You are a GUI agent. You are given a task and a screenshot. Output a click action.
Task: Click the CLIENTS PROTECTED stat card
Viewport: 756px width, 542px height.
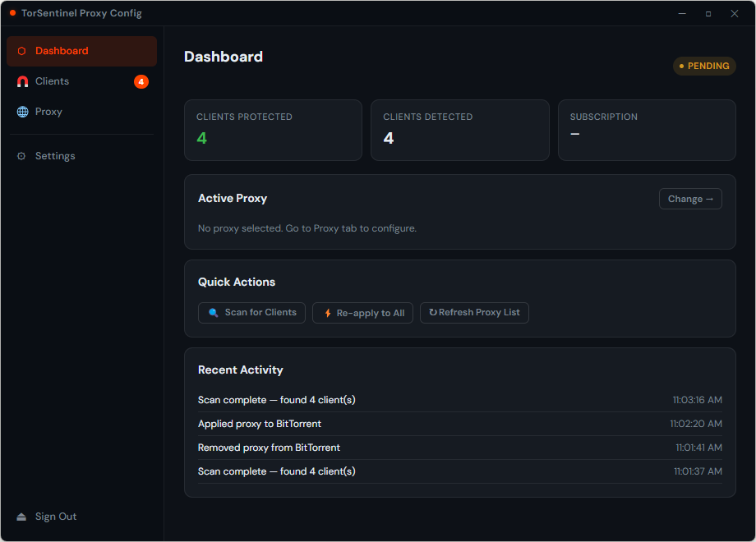point(273,130)
